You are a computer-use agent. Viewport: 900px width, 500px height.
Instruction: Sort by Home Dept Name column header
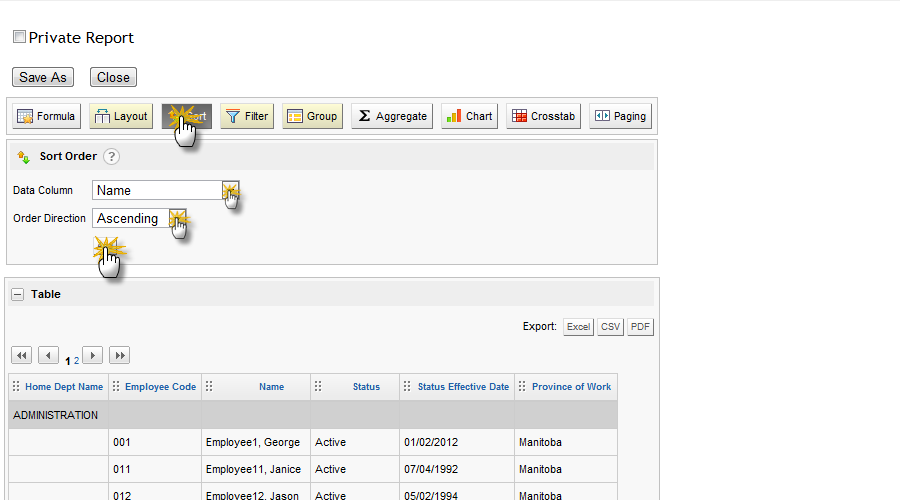pyautogui.click(x=64, y=387)
